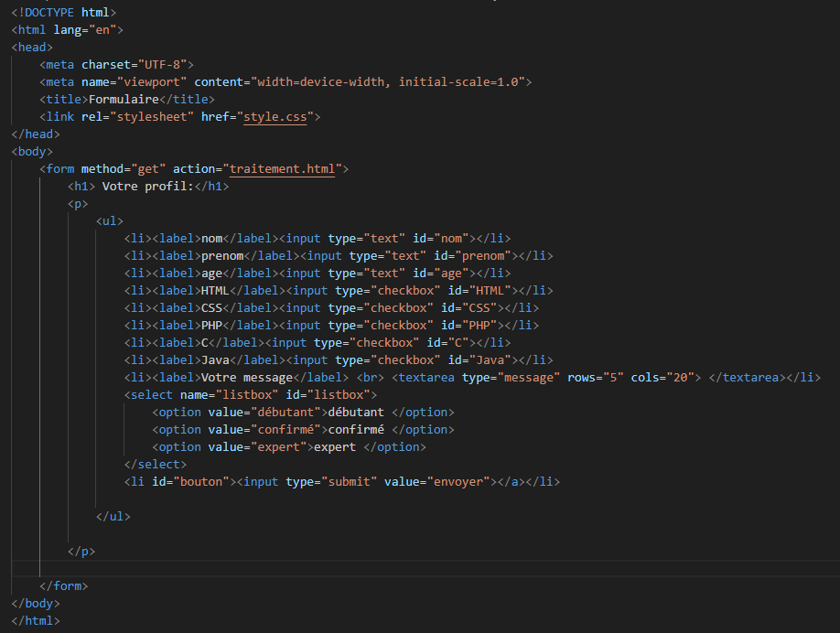The height and width of the screenshot is (633, 840).
Task: Click the DOCTYPE declaration on first line
Action: [x=64, y=13]
